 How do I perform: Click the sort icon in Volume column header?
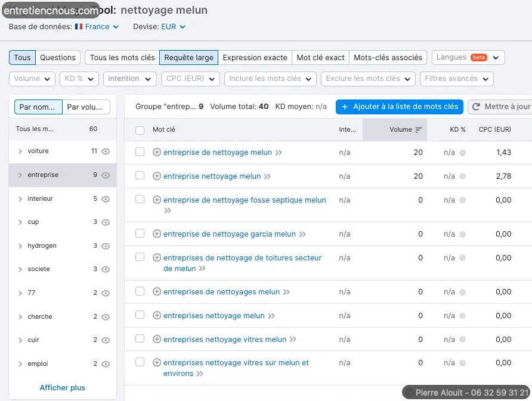419,130
